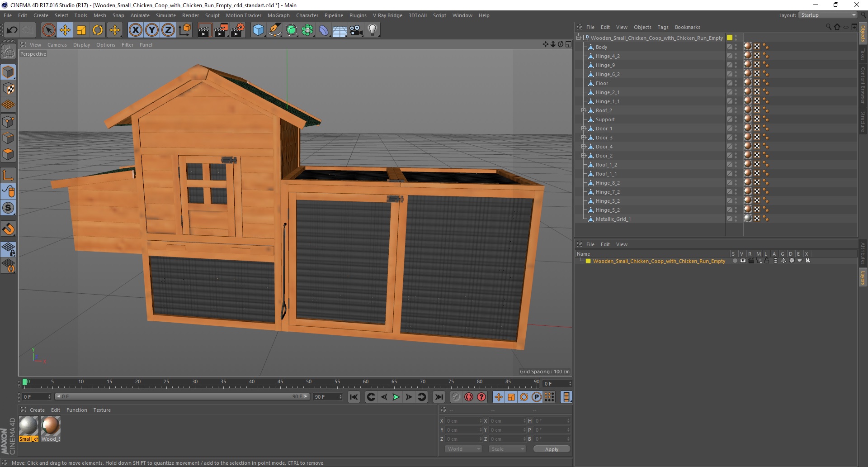The width and height of the screenshot is (868, 467).
Task: Open the Render to Picture Viewer icon
Action: coord(221,30)
